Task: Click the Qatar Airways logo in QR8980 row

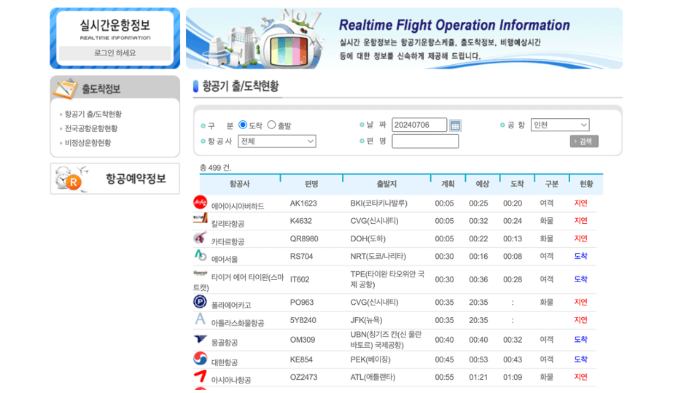Action: 200,237
